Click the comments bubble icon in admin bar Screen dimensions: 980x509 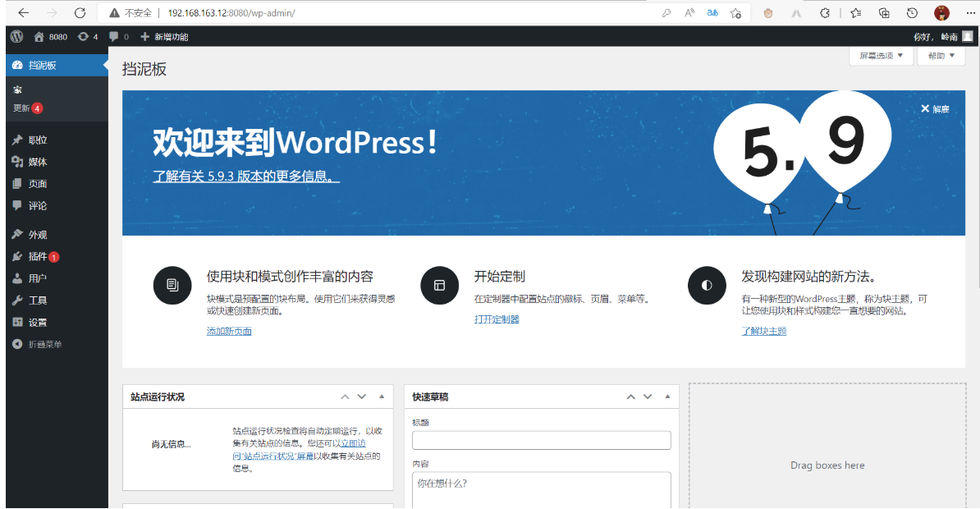118,37
